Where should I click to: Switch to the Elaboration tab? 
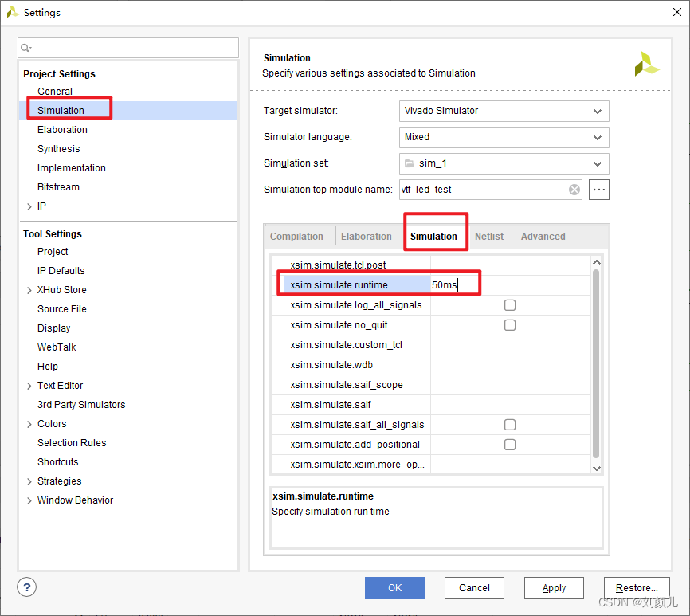(367, 237)
